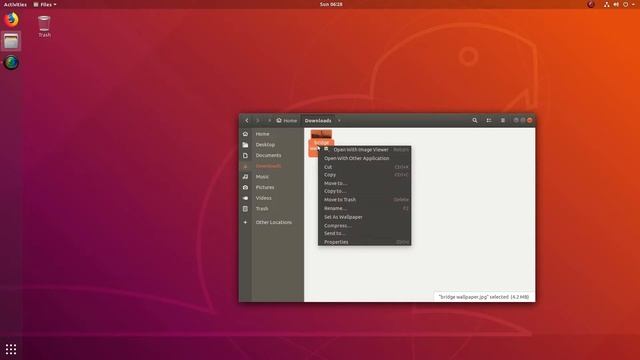Choose Open With Other Application
Image resolution: width=640 pixels, height=360 pixels.
[364, 158]
